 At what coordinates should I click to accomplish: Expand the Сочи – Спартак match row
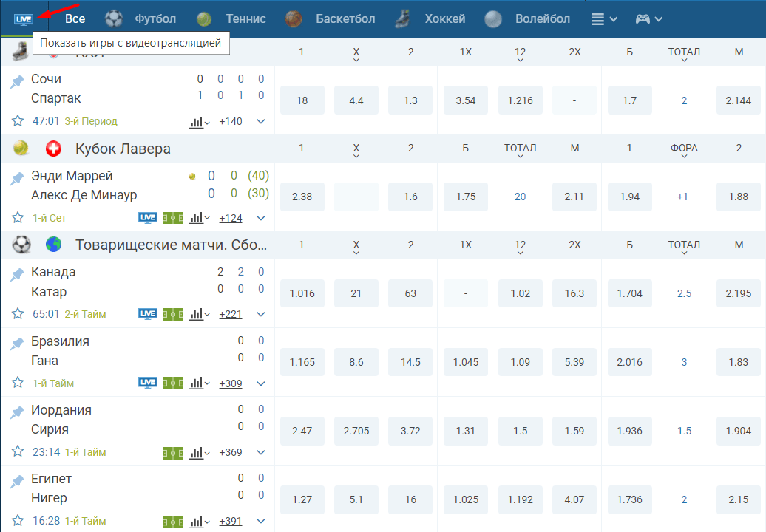click(261, 121)
